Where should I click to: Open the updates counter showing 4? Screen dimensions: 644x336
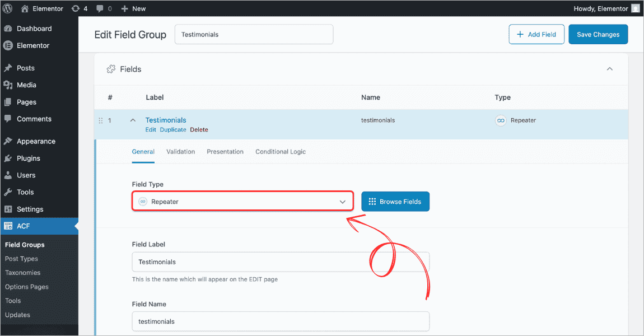pyautogui.click(x=80, y=8)
